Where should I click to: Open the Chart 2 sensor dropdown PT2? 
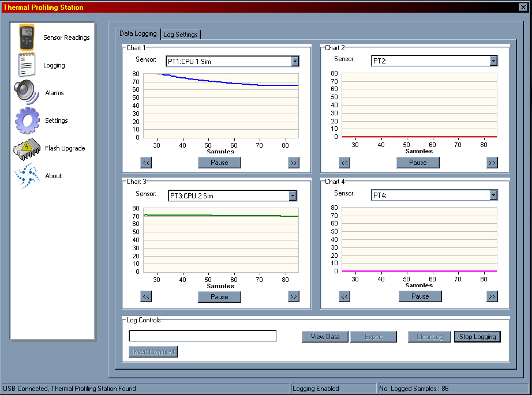[x=493, y=61]
